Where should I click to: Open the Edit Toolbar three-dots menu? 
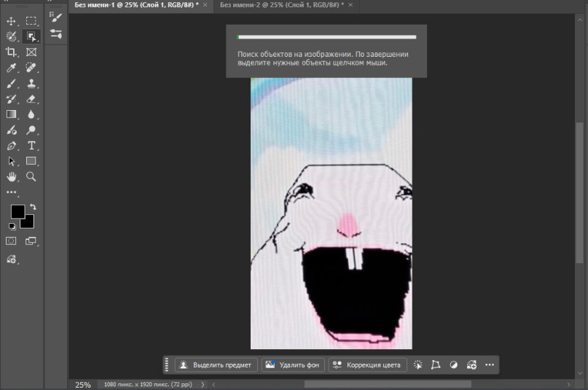(11, 192)
